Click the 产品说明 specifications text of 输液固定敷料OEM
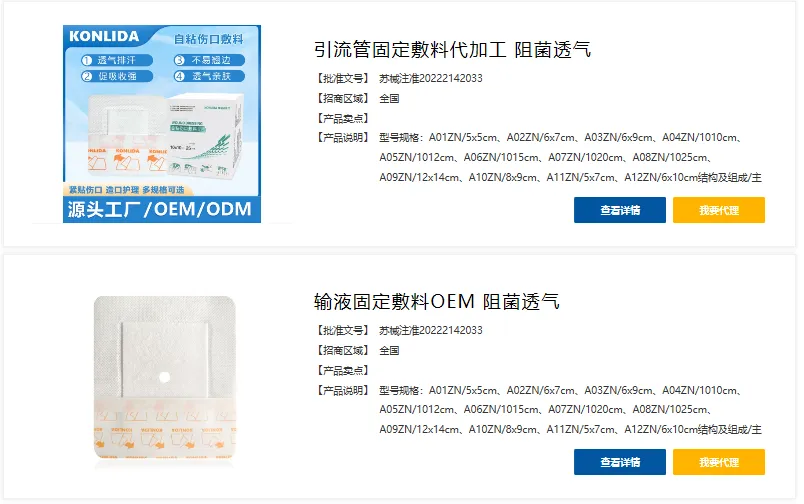The image size is (804, 504). click(570, 410)
